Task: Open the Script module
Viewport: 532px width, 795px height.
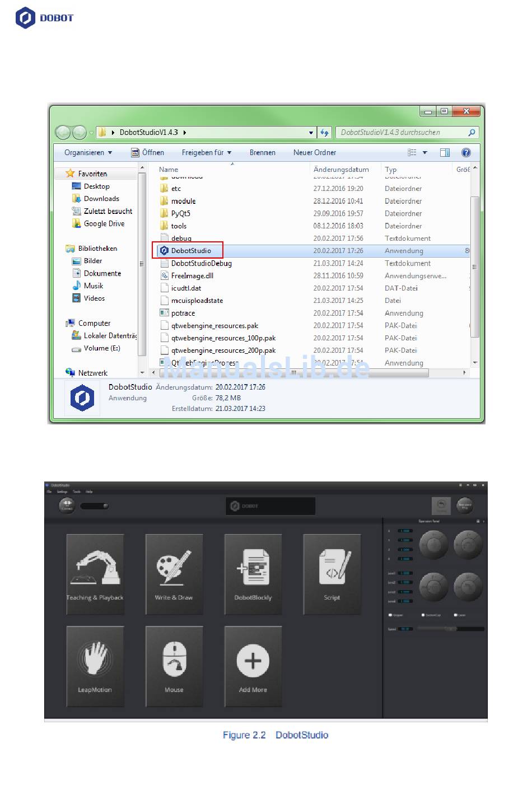Action: (332, 574)
